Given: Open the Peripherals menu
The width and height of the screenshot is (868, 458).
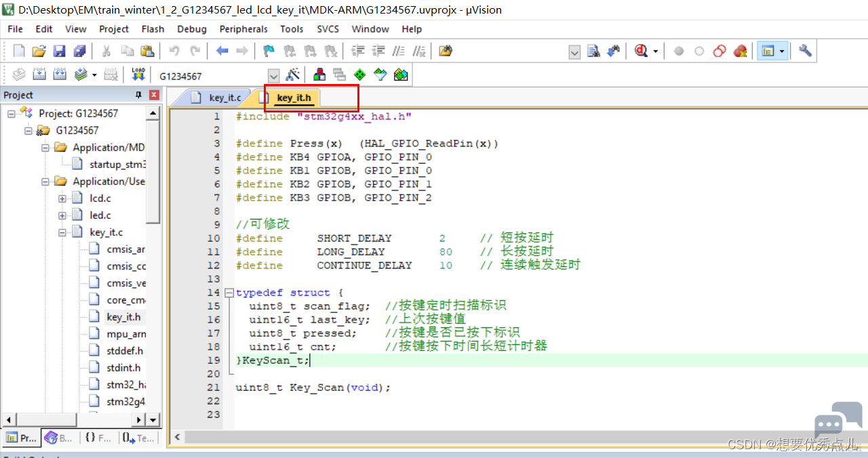Looking at the screenshot, I should (x=243, y=29).
